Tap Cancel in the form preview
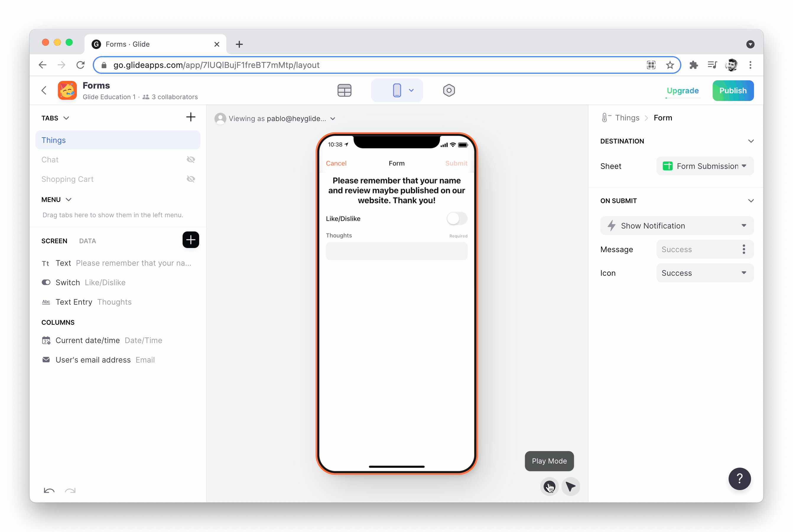This screenshot has height=532, width=793. (336, 164)
